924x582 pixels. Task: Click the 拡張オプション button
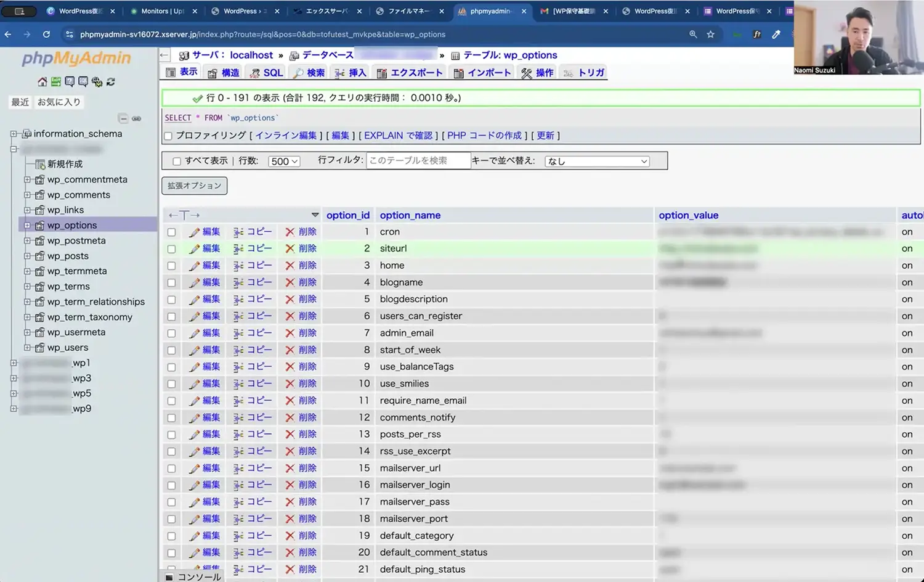pos(195,186)
